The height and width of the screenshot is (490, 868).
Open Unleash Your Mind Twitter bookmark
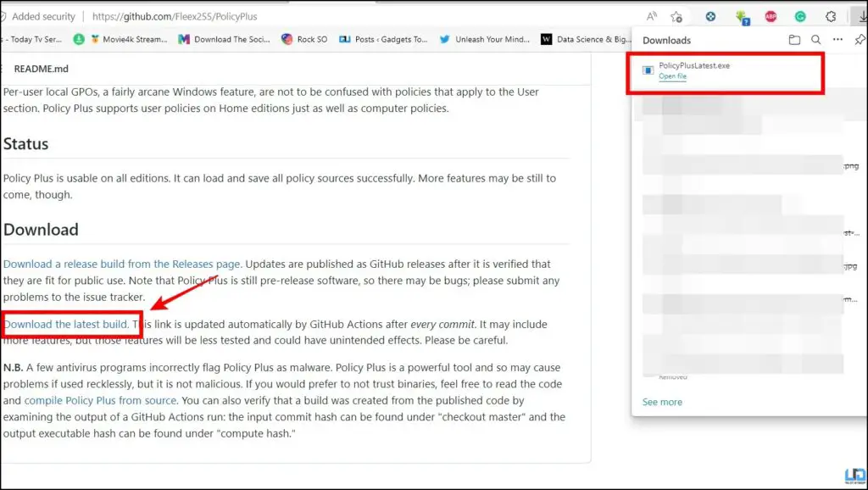484,39
